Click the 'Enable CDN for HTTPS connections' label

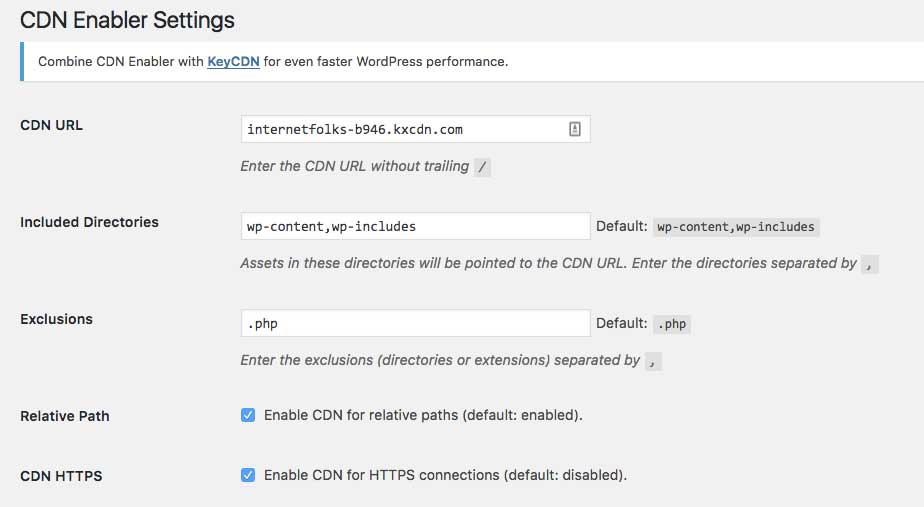click(x=446, y=475)
